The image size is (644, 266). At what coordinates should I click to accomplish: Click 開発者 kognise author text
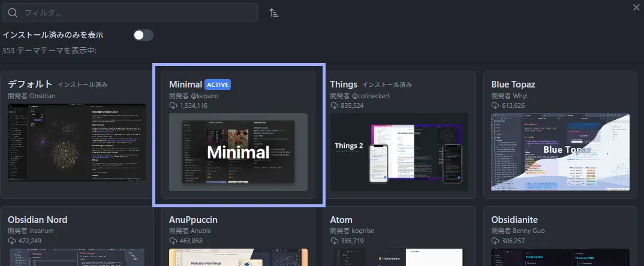tap(353, 231)
